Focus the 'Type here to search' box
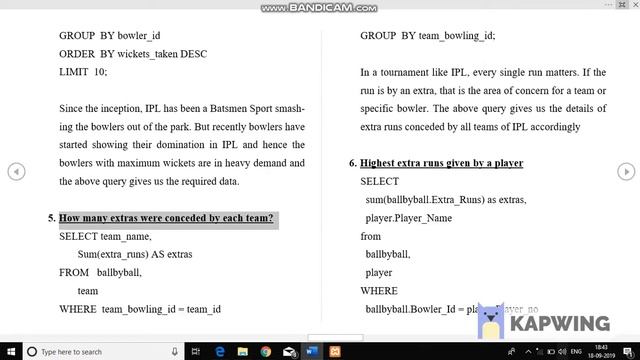This screenshot has width=640, height=360. 104,351
